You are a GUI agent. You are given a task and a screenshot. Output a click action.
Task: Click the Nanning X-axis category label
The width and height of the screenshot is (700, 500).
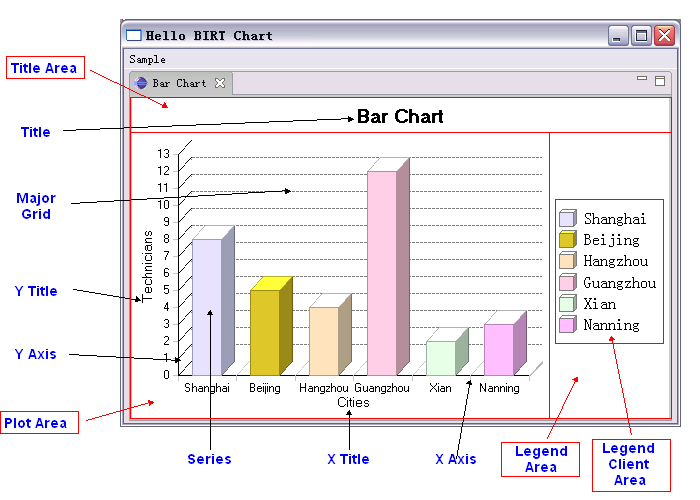(x=499, y=388)
